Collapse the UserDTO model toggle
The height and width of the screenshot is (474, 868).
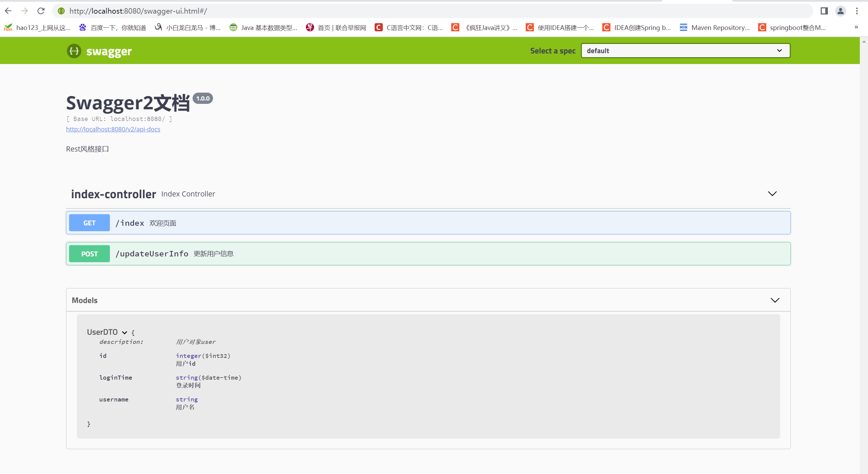125,332
